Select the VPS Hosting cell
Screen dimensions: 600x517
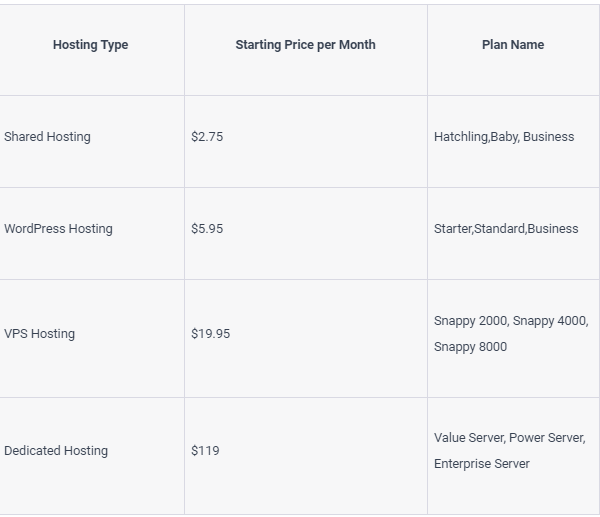(39, 334)
